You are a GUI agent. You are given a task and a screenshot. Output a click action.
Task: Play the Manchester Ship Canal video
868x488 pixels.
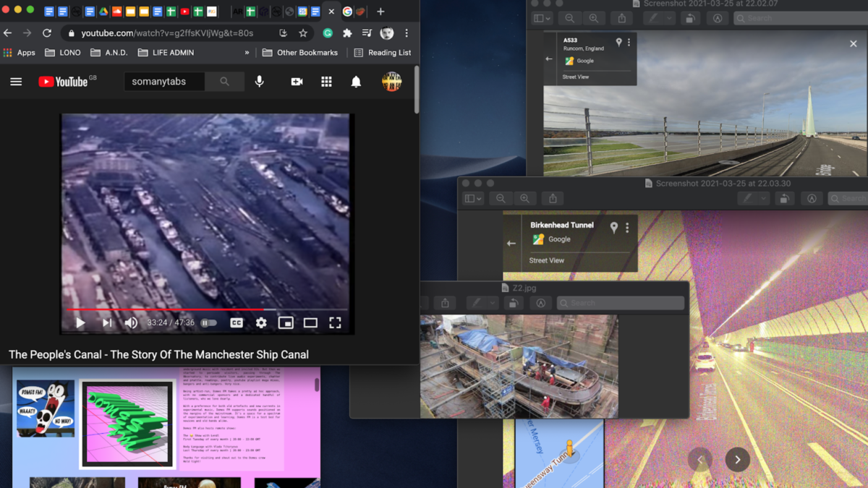[x=80, y=323]
